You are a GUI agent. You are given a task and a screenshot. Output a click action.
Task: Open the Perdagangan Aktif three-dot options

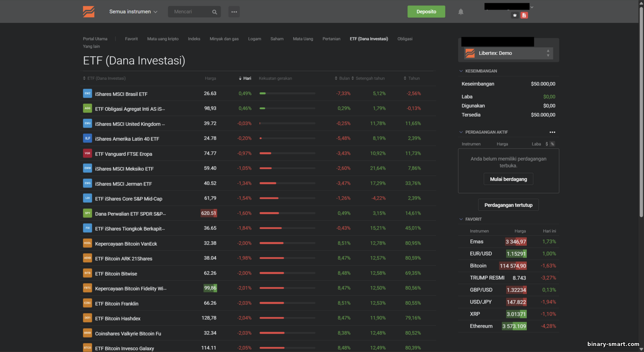[552, 132]
